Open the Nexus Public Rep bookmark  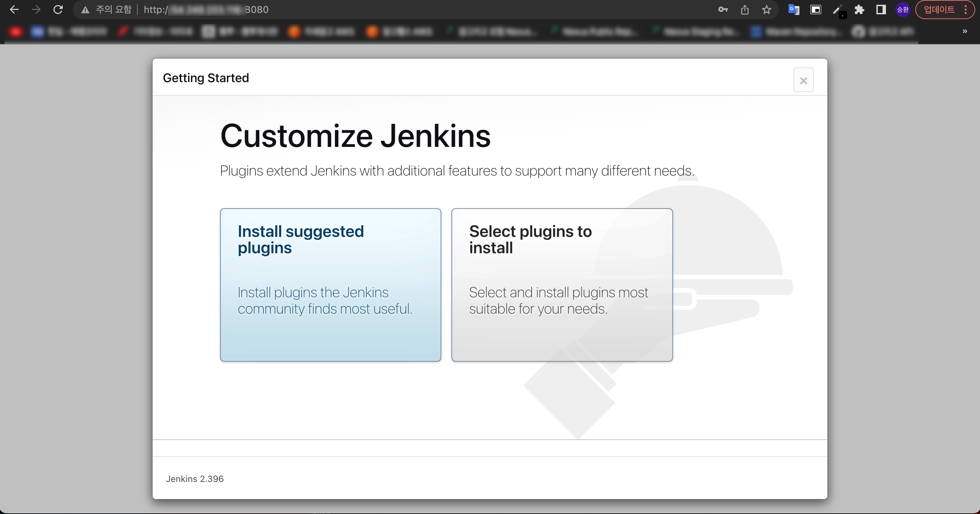coord(595,31)
